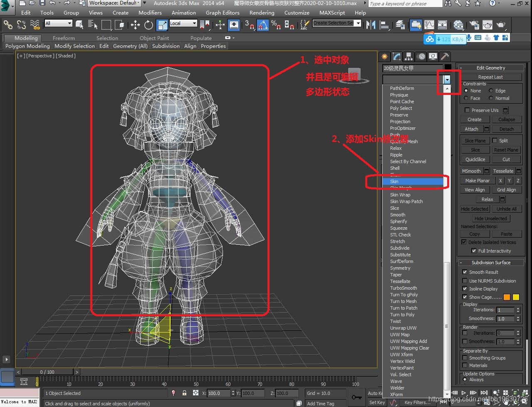This screenshot has height=407, width=532.
Task: Activate Select and Uniform Scale tool
Action: pos(162,25)
